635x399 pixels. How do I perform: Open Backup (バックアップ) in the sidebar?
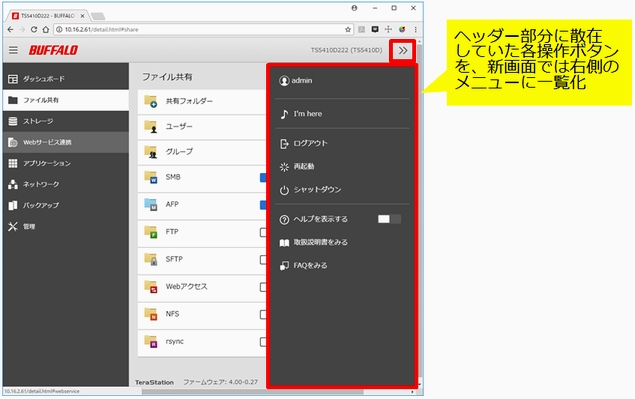click(66, 205)
